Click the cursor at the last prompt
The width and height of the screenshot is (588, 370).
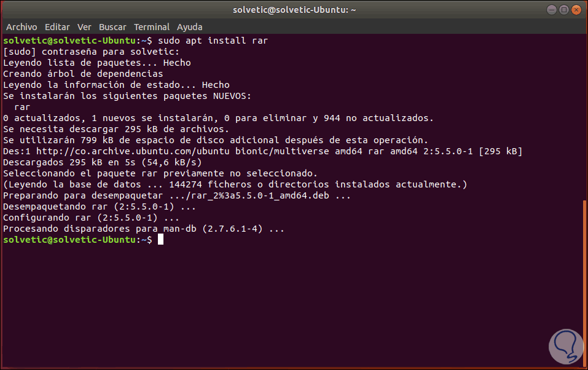coord(160,240)
